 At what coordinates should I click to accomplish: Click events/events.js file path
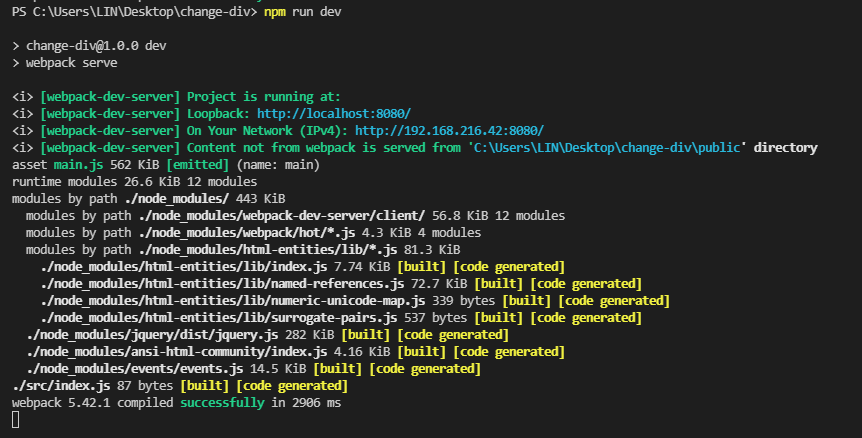(x=135, y=369)
